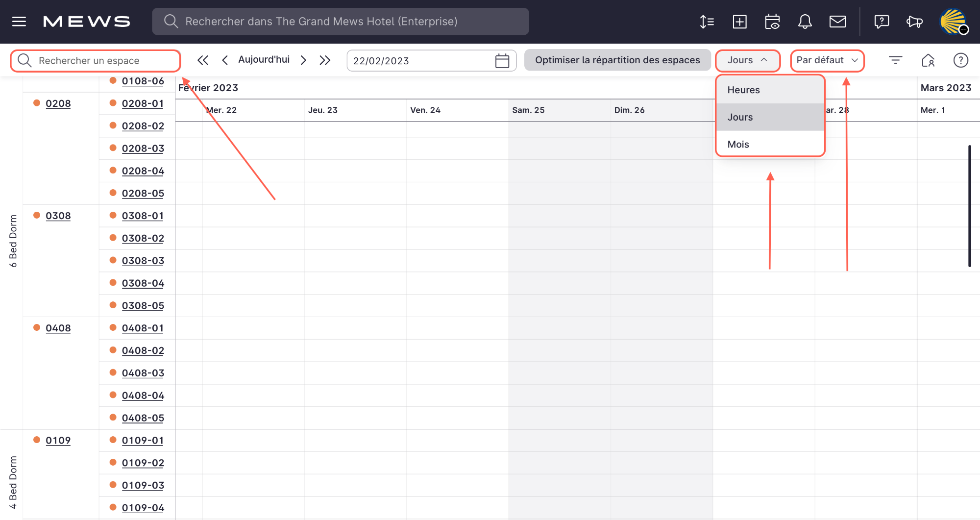Jump back with double left arrows
Image resolution: width=980 pixels, height=520 pixels.
[203, 60]
